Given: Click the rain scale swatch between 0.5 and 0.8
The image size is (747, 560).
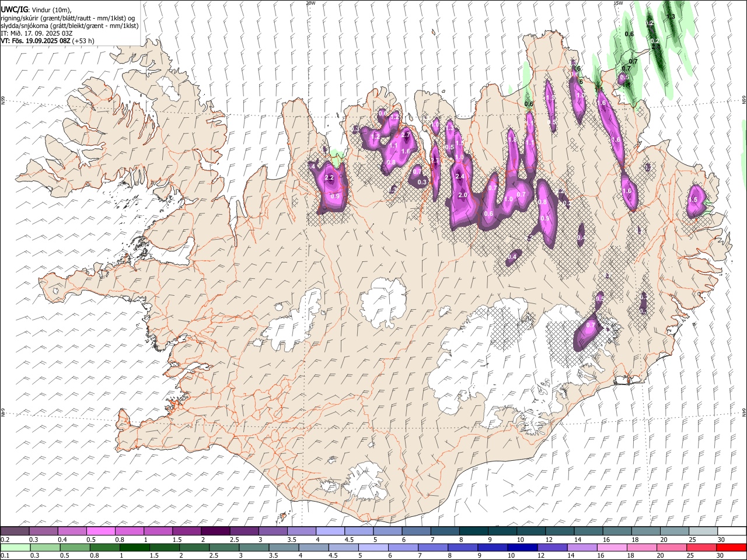Looking at the screenshot, I should (75, 547).
